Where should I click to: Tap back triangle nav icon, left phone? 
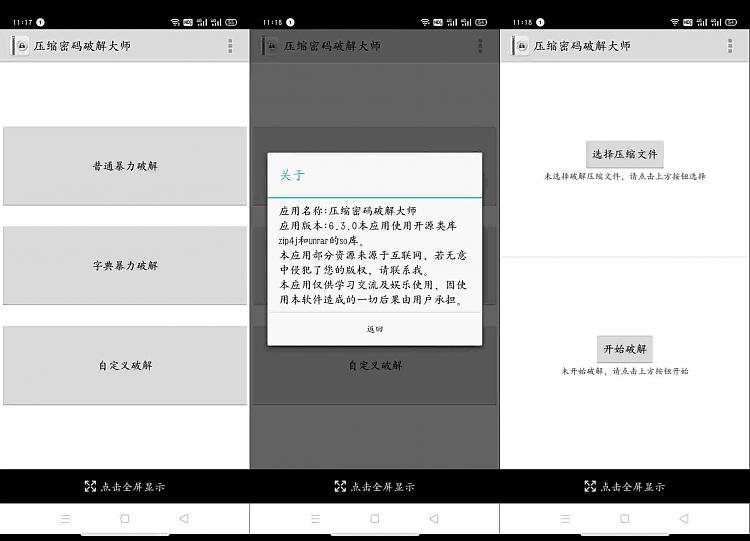coord(184,519)
